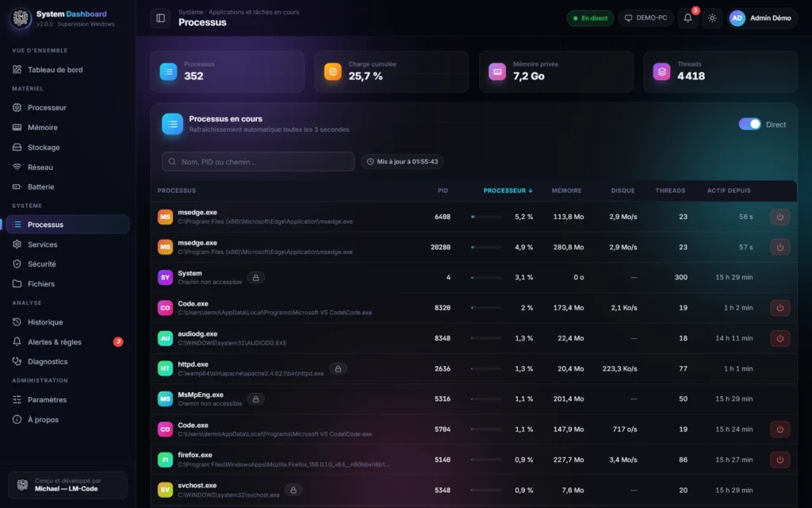Stop Code.exe process with PID 8328
The width and height of the screenshot is (812, 508).
click(779, 308)
